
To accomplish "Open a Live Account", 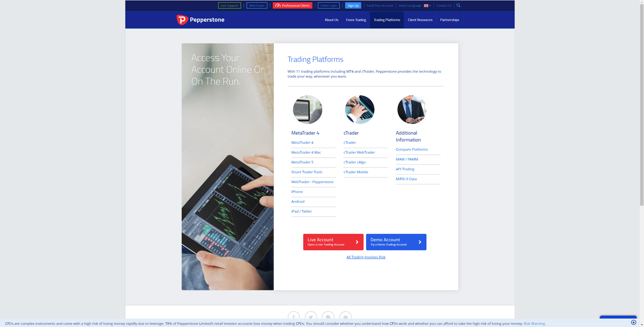I will tap(333, 242).
